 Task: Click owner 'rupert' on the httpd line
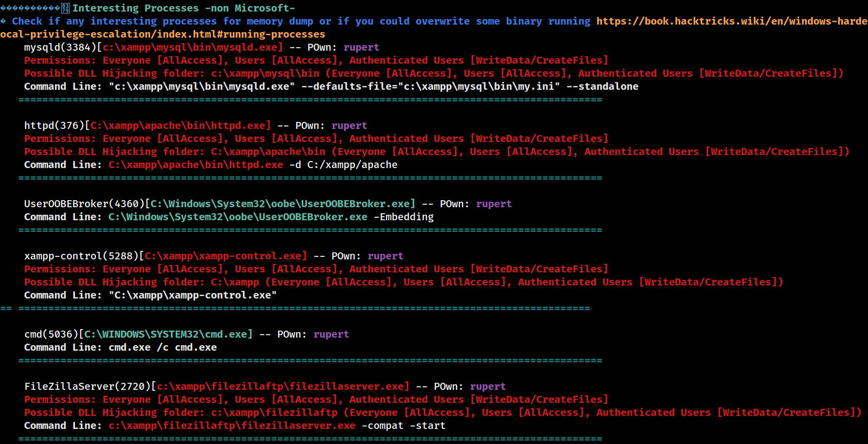tap(349, 125)
